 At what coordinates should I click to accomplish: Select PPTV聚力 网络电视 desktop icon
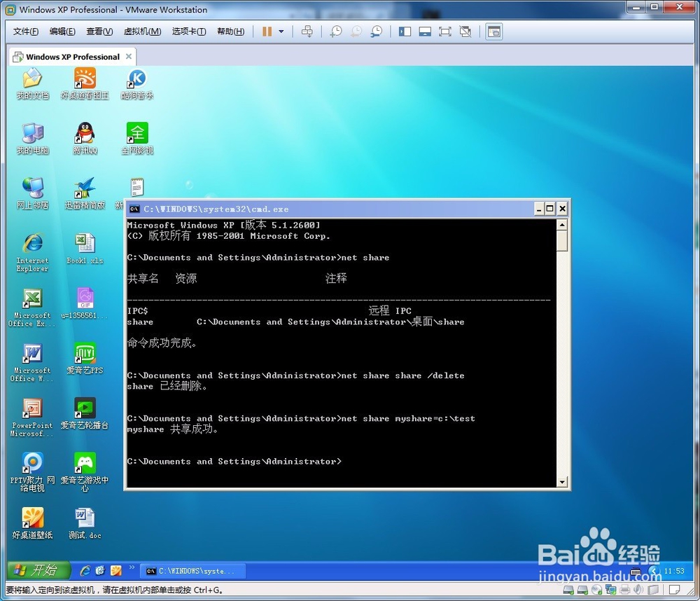click(x=32, y=472)
